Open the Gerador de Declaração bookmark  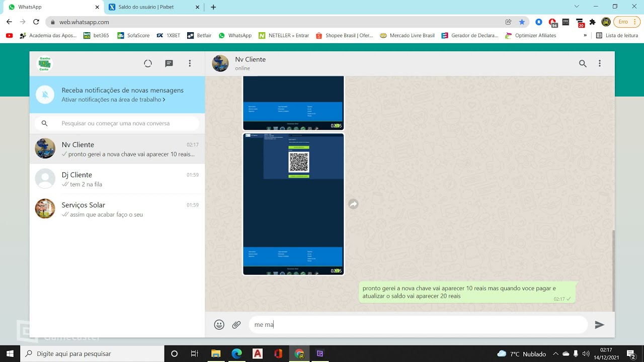[469, 36]
